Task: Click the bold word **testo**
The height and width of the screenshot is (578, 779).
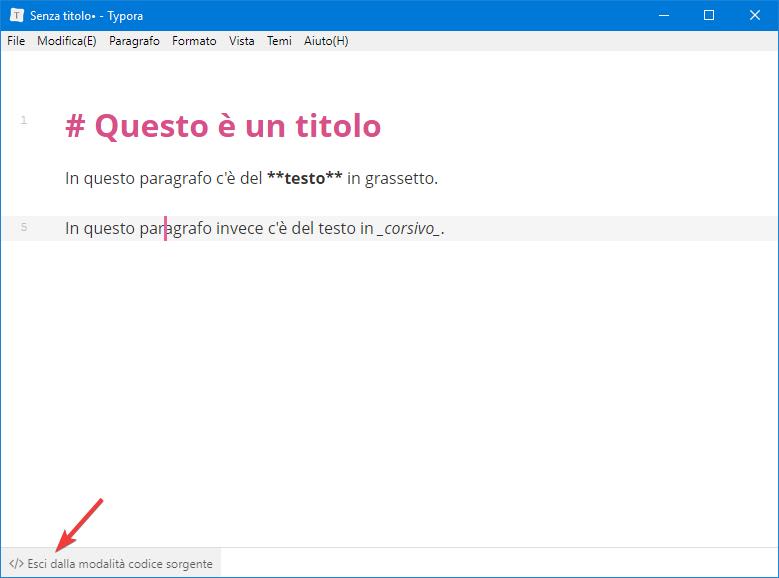Action: [x=305, y=178]
